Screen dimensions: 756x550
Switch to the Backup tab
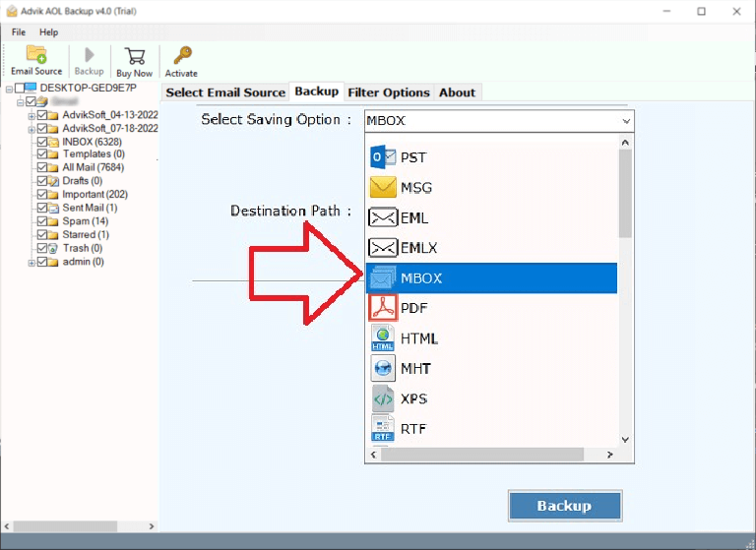[x=317, y=92]
